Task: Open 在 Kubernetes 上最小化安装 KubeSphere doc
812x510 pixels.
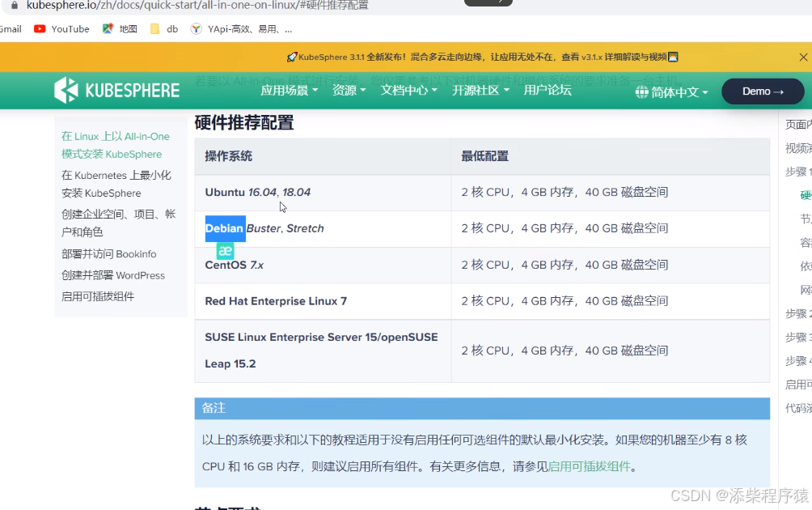Action: (x=116, y=184)
